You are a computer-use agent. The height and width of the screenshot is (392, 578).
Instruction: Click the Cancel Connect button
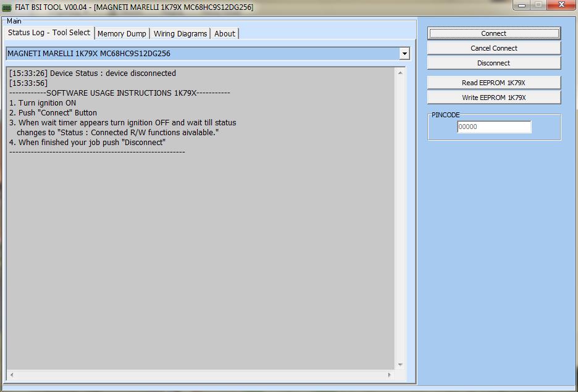[494, 48]
